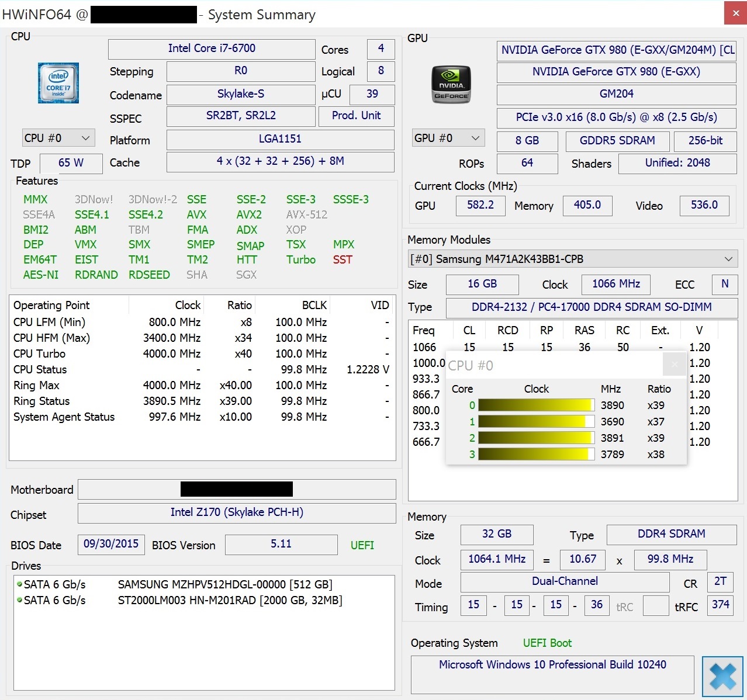Expand the Samsung M471A2K43BB1-CPB memory module list
747x700 pixels.
573,259
